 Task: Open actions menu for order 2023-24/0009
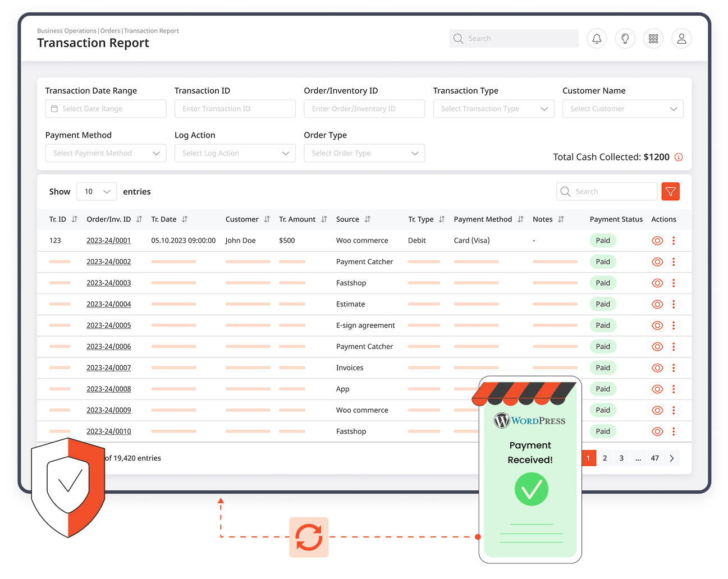(674, 411)
